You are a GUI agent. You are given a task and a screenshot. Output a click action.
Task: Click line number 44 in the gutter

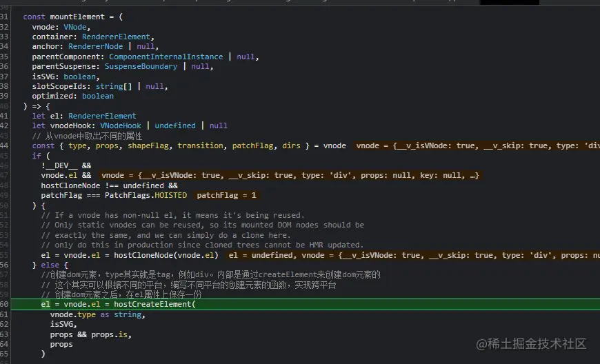(4, 145)
